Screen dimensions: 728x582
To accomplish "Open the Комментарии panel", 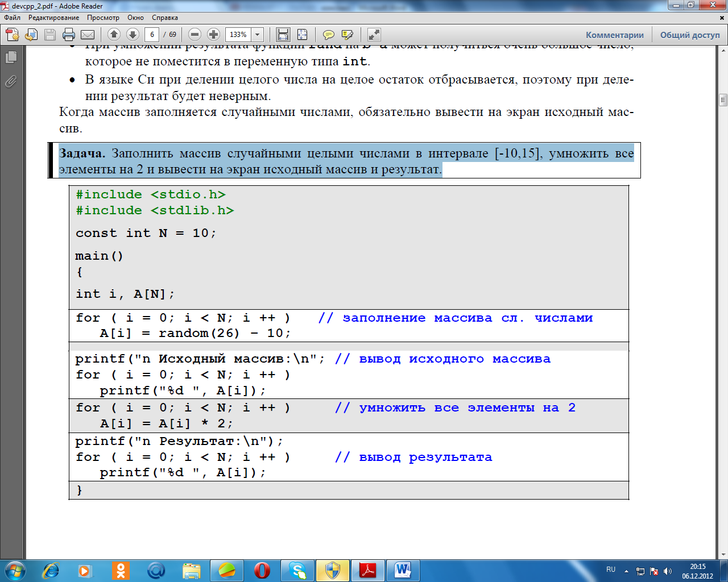I will pos(614,35).
